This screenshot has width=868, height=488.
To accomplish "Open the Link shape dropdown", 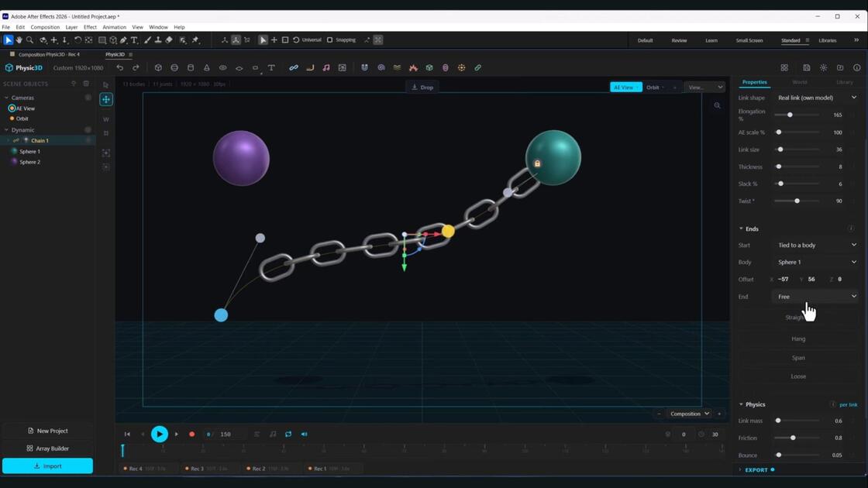I will (x=816, y=98).
